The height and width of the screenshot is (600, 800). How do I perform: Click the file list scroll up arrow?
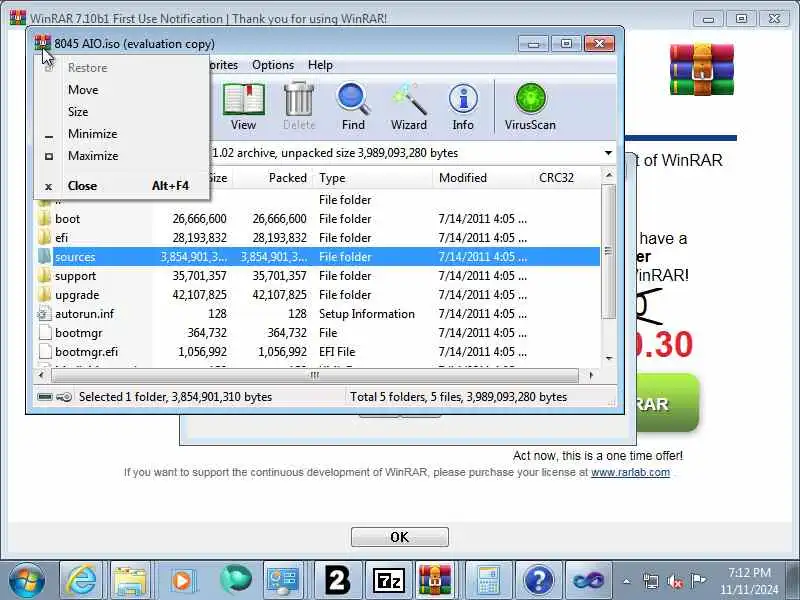point(608,176)
